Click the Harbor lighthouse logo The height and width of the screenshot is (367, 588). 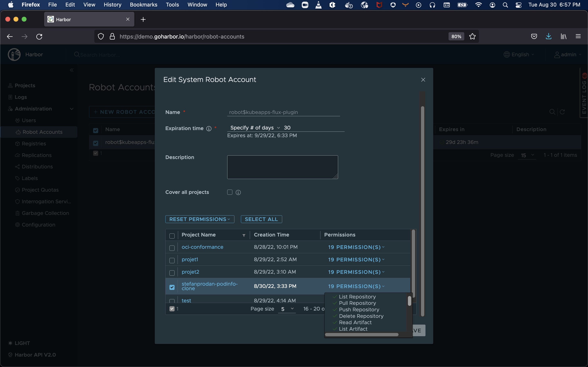click(x=14, y=54)
